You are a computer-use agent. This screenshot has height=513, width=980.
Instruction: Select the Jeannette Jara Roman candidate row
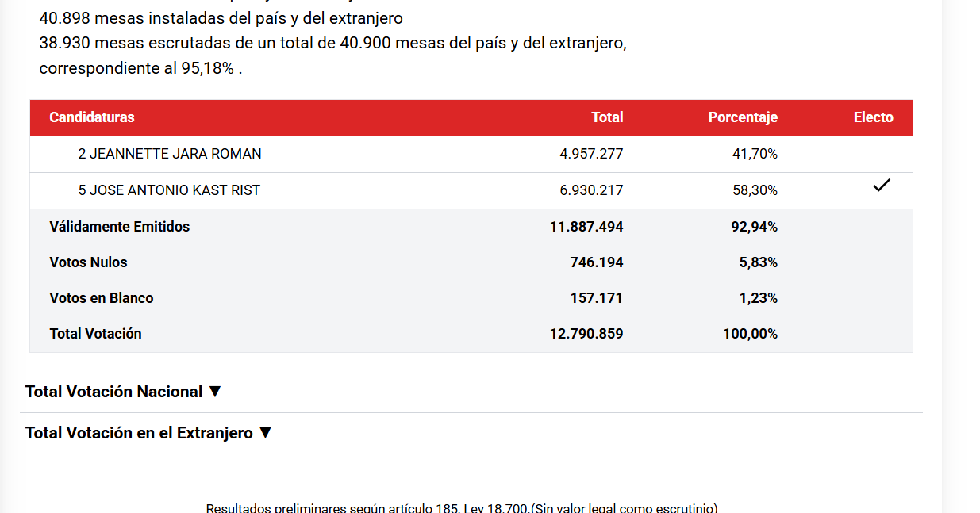tap(170, 154)
